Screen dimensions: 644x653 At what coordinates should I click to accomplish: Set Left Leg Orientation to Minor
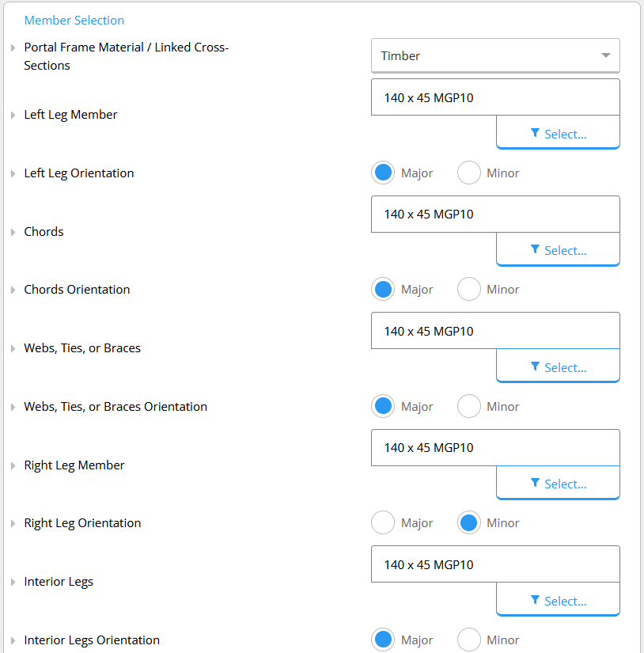[469, 173]
